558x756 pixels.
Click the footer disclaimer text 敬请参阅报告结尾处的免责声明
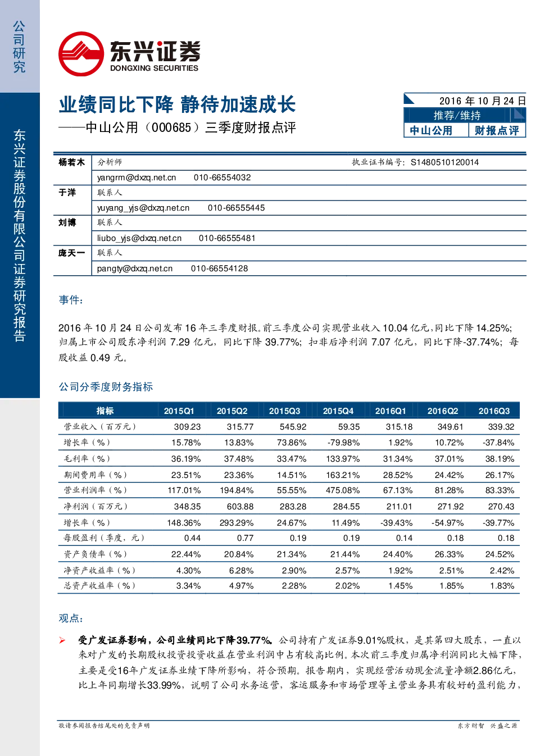[104, 726]
